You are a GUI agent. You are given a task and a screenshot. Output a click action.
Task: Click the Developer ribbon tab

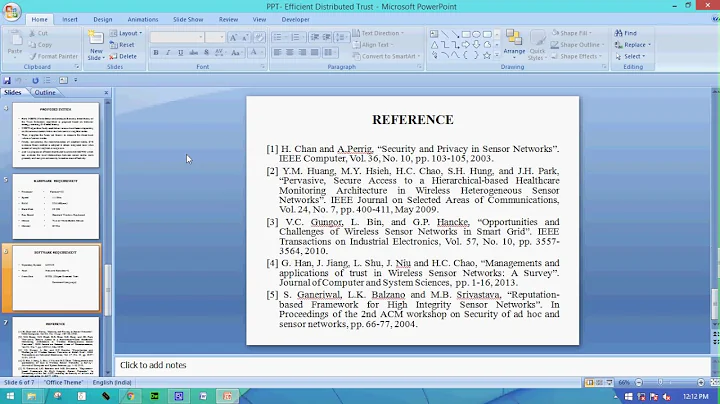click(295, 19)
